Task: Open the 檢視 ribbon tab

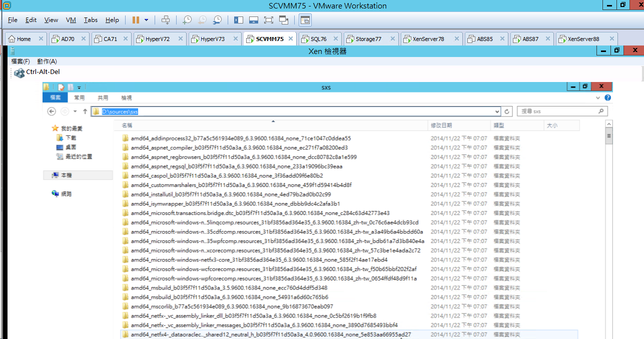Action: [x=126, y=98]
